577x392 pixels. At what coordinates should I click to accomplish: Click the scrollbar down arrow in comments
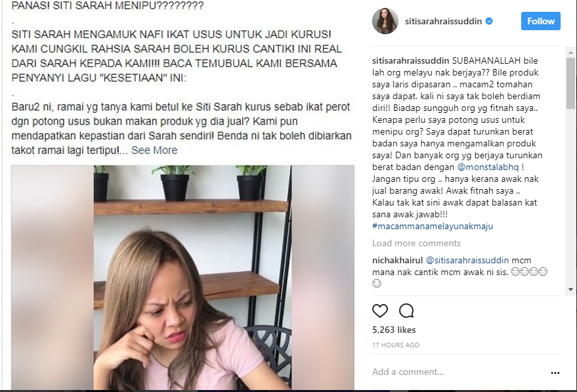pos(570,290)
